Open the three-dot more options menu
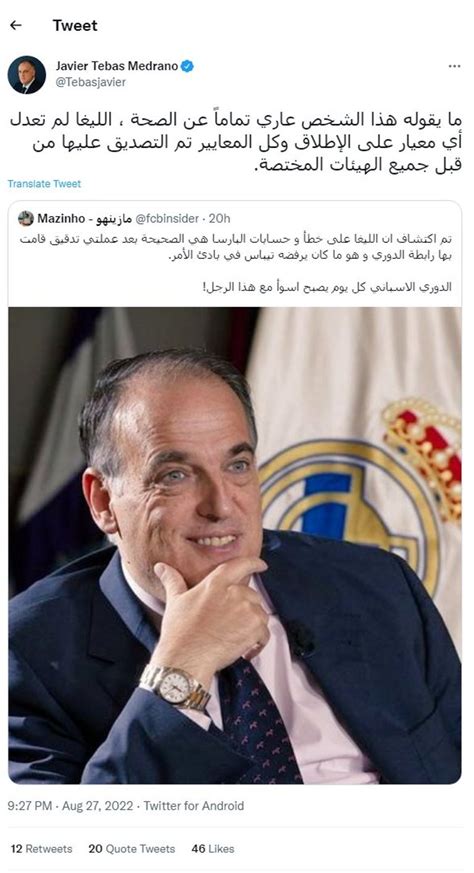Image resolution: width=474 pixels, height=873 pixels. click(455, 66)
